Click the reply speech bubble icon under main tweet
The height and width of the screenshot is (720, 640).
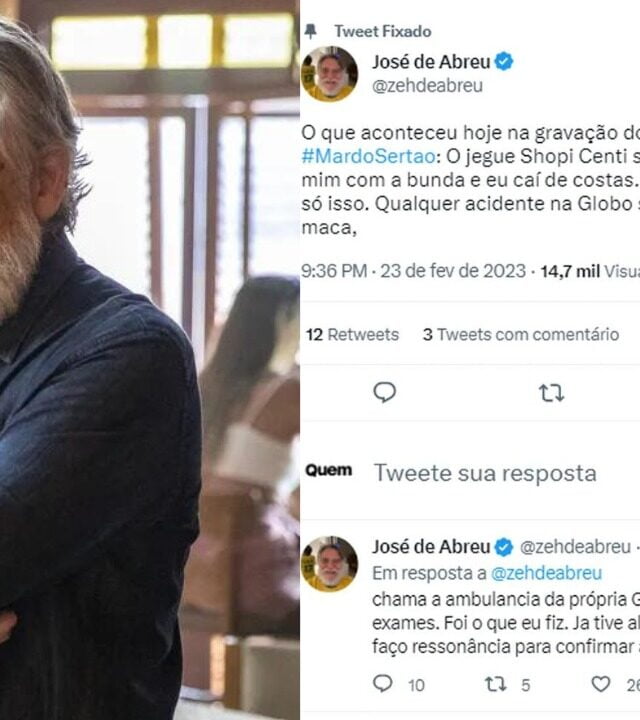pyautogui.click(x=385, y=393)
